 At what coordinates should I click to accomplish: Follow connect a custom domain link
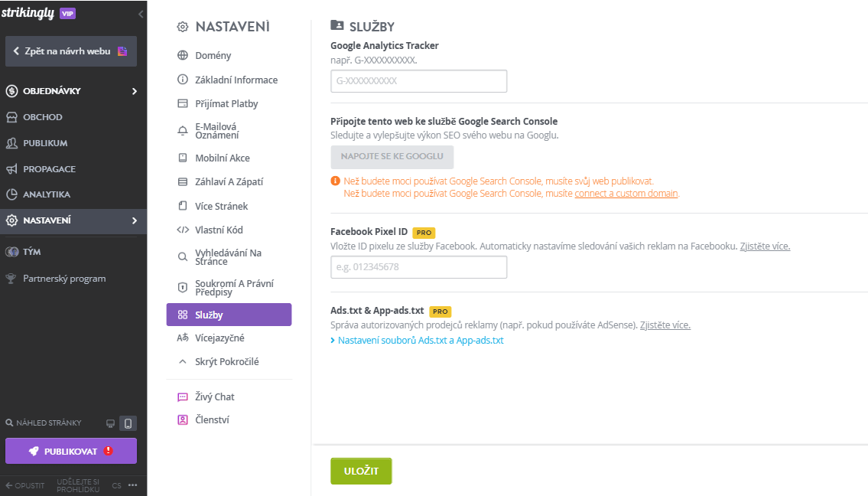626,194
